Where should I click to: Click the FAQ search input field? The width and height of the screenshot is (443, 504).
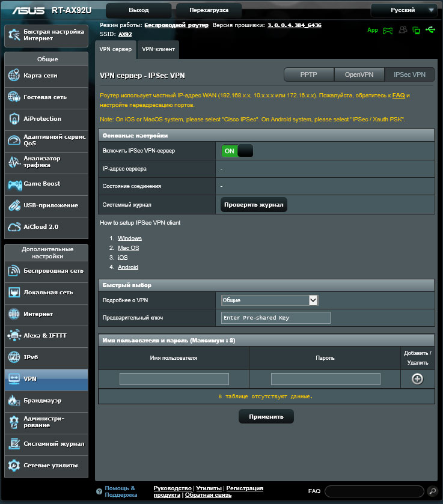click(x=374, y=491)
